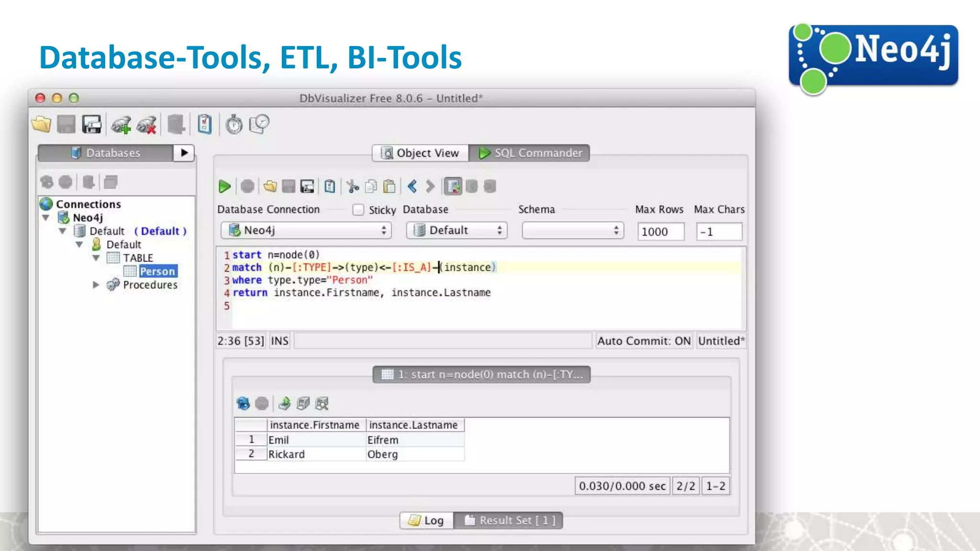Image resolution: width=980 pixels, height=551 pixels.
Task: Go to next SQL with grey right arrow
Action: pyautogui.click(x=430, y=186)
